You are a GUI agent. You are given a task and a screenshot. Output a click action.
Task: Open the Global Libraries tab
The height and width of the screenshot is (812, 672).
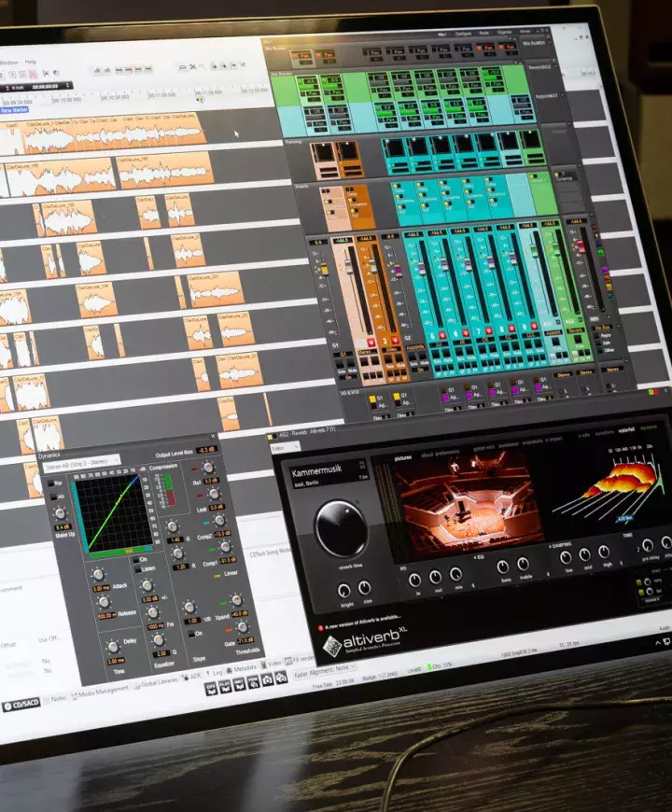(x=155, y=683)
